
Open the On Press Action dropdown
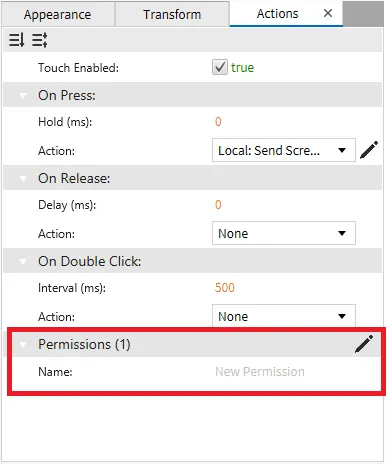pyautogui.click(x=284, y=150)
